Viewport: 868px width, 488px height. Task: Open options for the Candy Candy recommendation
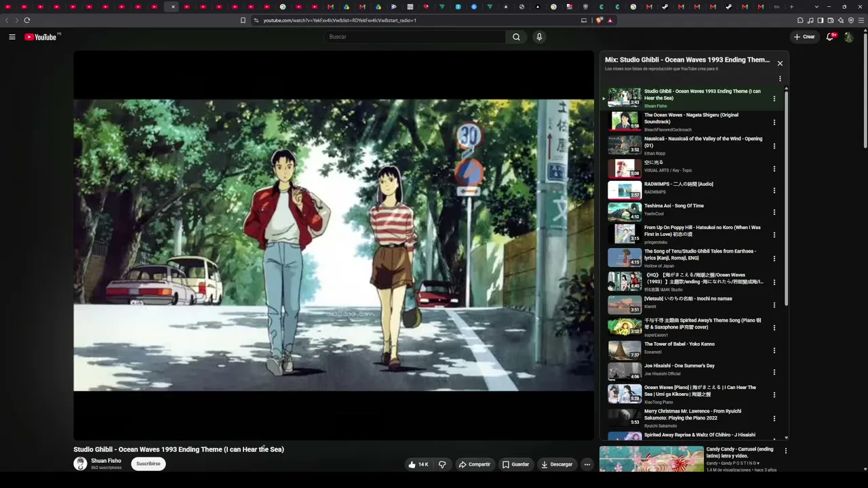click(786, 451)
